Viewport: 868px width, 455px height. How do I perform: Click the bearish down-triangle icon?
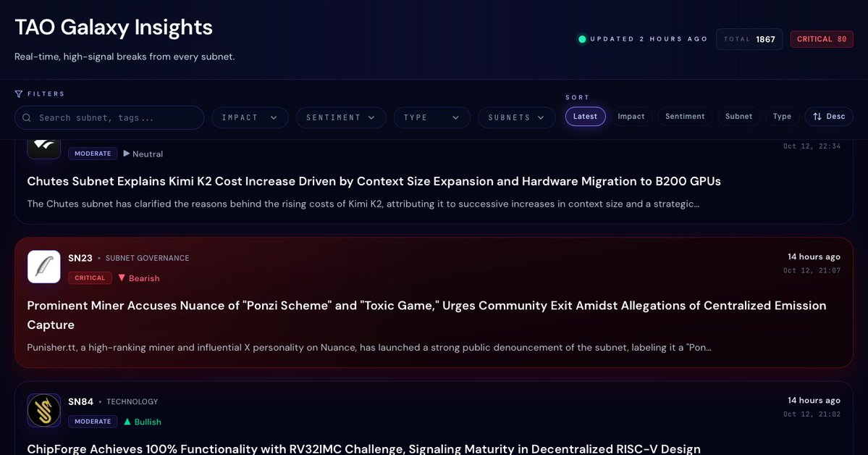122,277
